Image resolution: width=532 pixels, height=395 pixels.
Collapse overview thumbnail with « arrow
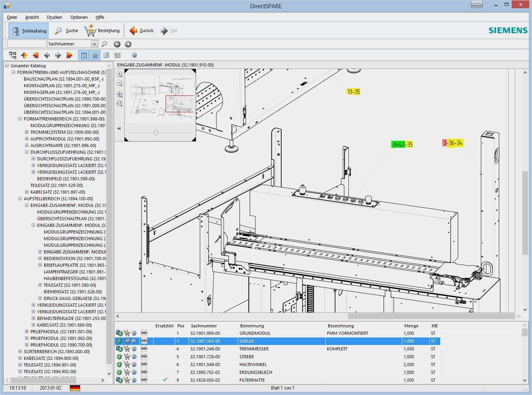(x=119, y=128)
